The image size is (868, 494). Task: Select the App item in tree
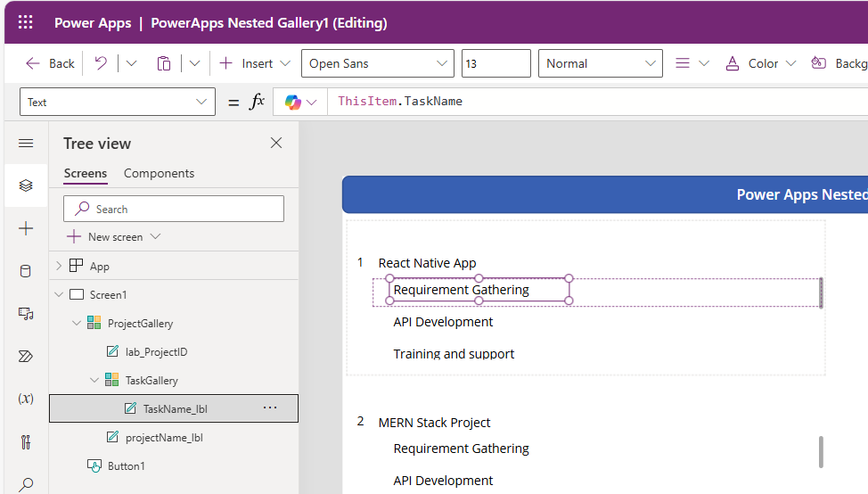[100, 267]
